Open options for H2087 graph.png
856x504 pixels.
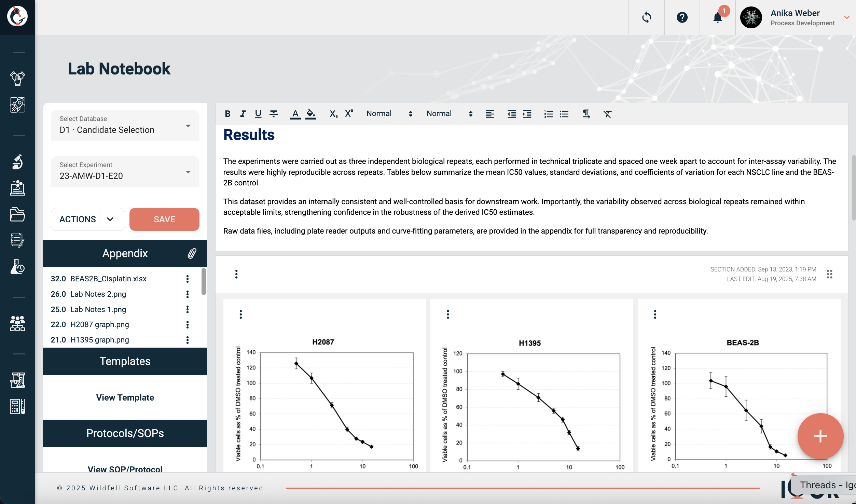pos(188,324)
